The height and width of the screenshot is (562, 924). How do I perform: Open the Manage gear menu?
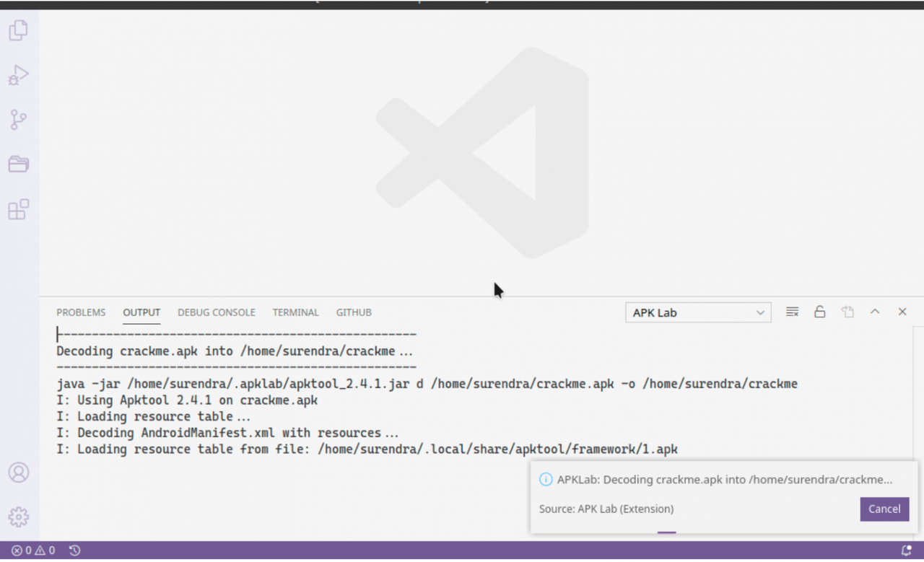[19, 517]
